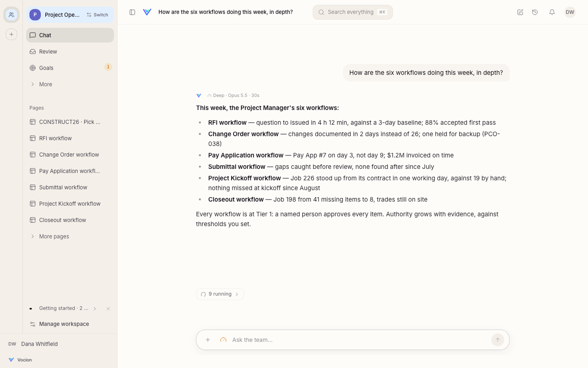Expand the More section
588x368 pixels.
(70, 84)
